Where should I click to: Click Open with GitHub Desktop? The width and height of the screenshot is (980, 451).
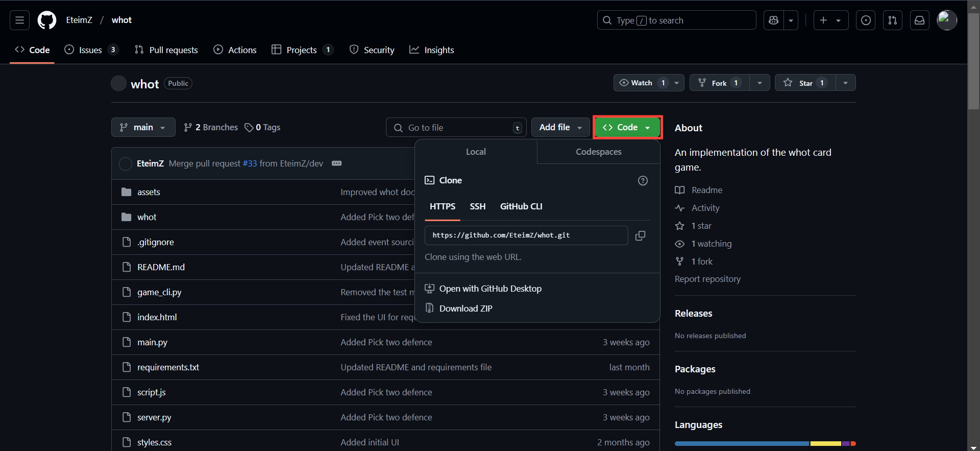pyautogui.click(x=491, y=289)
